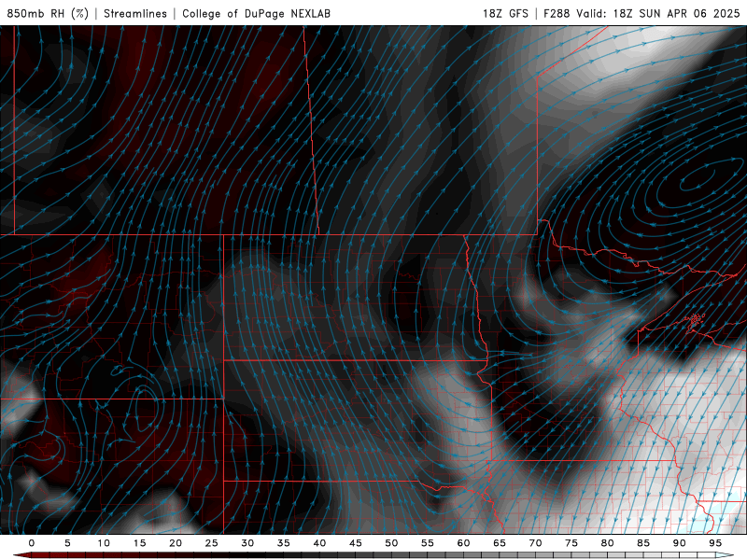Click the white high-end colorbar arrow
This screenshot has width=747, height=560.
(x=725, y=555)
